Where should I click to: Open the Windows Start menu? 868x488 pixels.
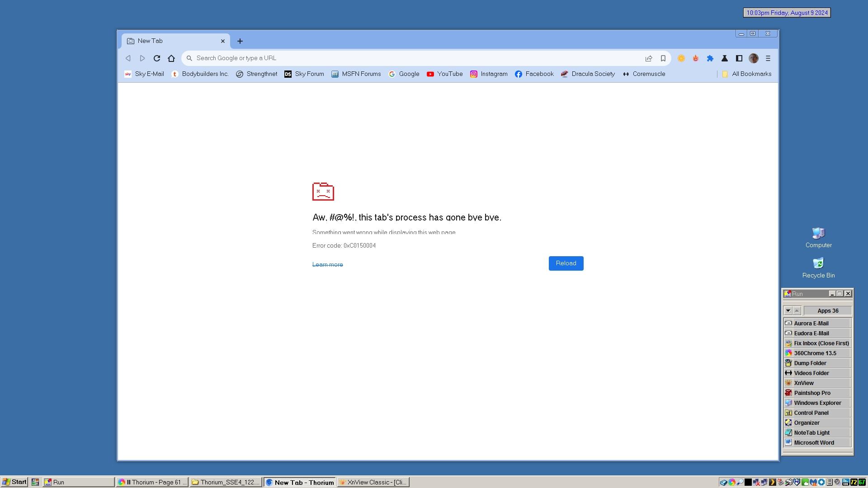[14, 482]
